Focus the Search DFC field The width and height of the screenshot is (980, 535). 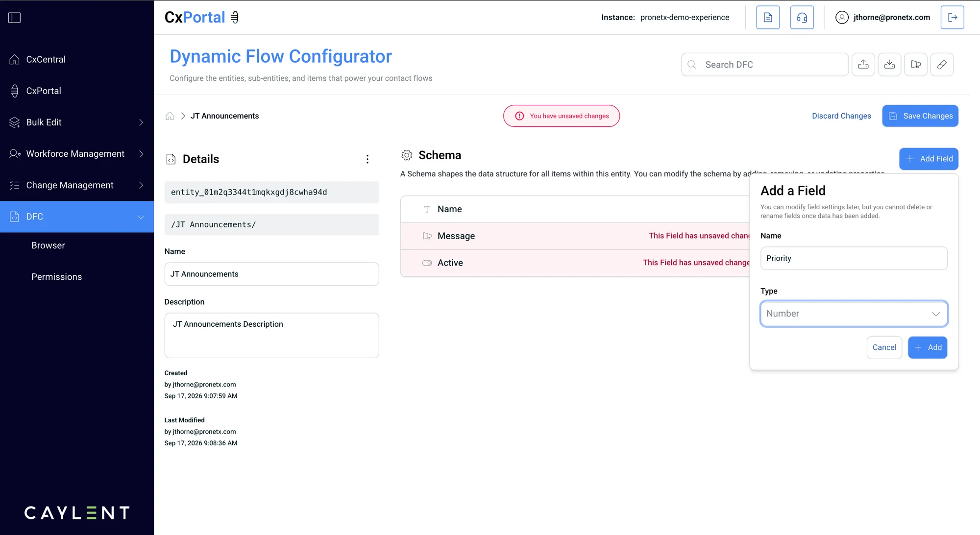tap(765, 65)
